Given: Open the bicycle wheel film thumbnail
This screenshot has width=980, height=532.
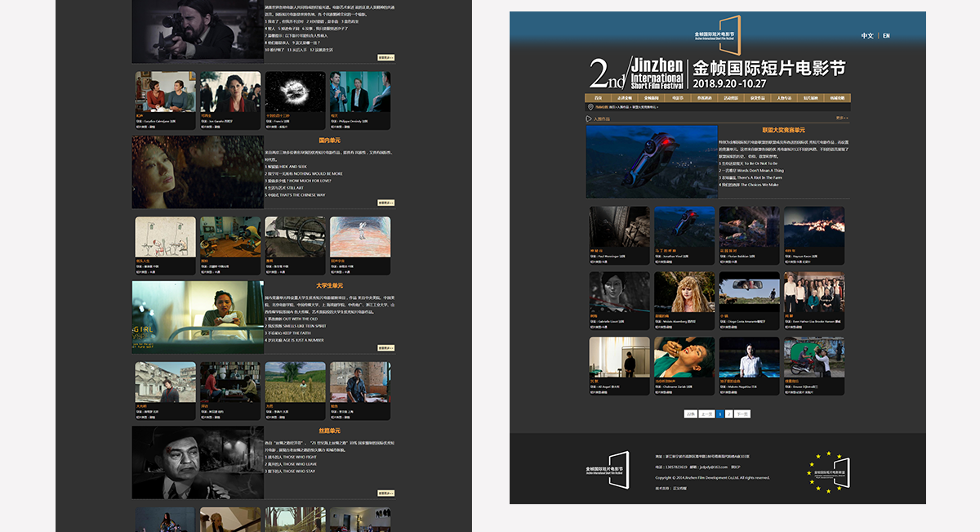Looking at the screenshot, I should coord(296,237).
